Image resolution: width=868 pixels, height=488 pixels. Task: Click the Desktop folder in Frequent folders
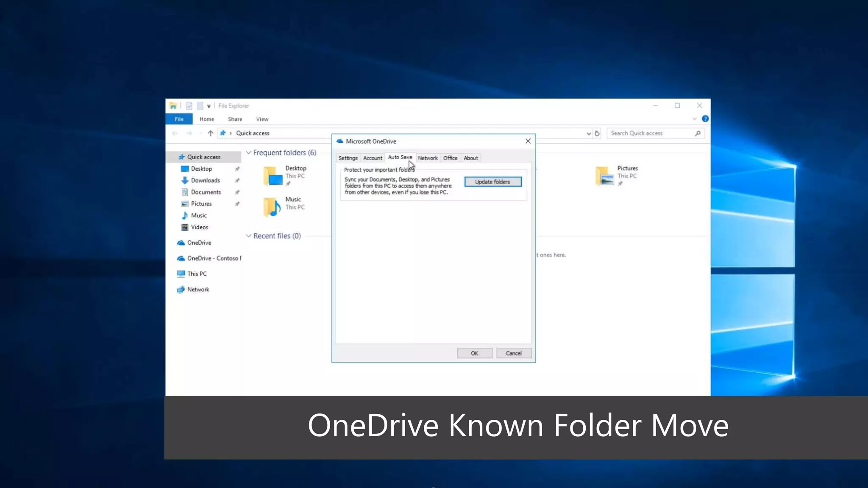[x=285, y=175]
